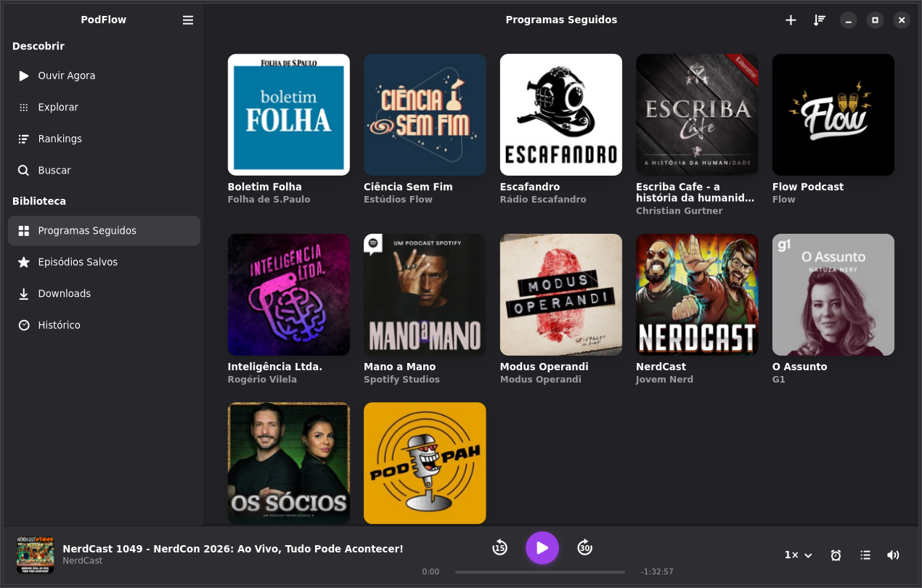Open the sort order options

[820, 20]
